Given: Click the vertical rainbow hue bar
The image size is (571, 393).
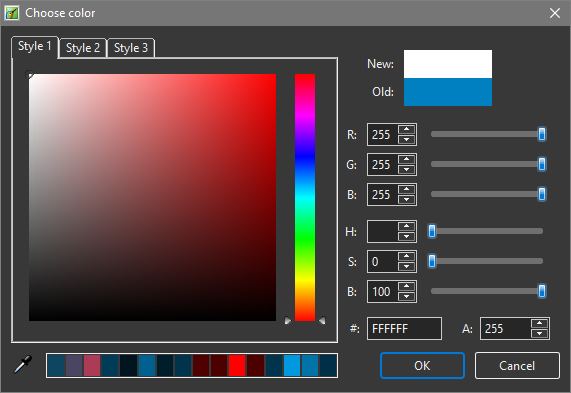Looking at the screenshot, I should (305, 197).
